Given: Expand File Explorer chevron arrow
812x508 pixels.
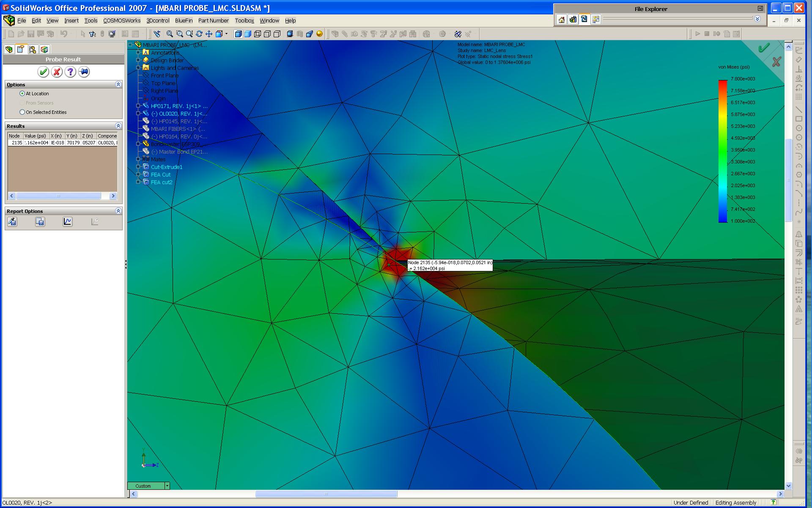Looking at the screenshot, I should (x=757, y=19).
